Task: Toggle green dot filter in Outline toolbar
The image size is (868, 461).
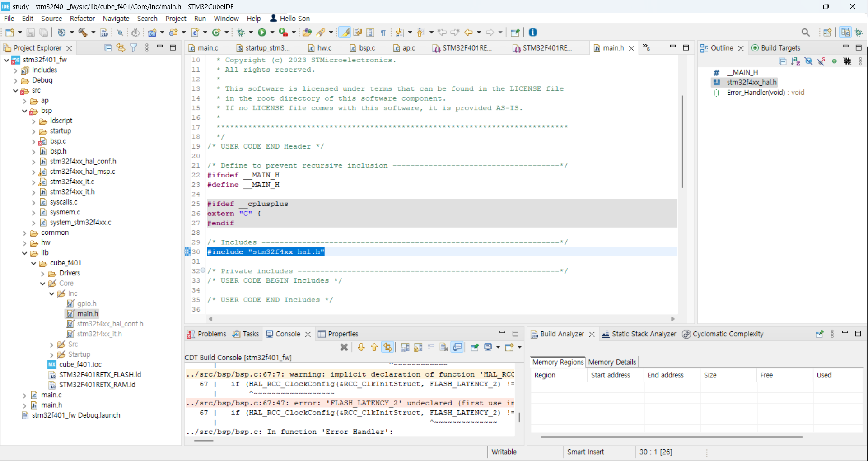Action: (835, 61)
